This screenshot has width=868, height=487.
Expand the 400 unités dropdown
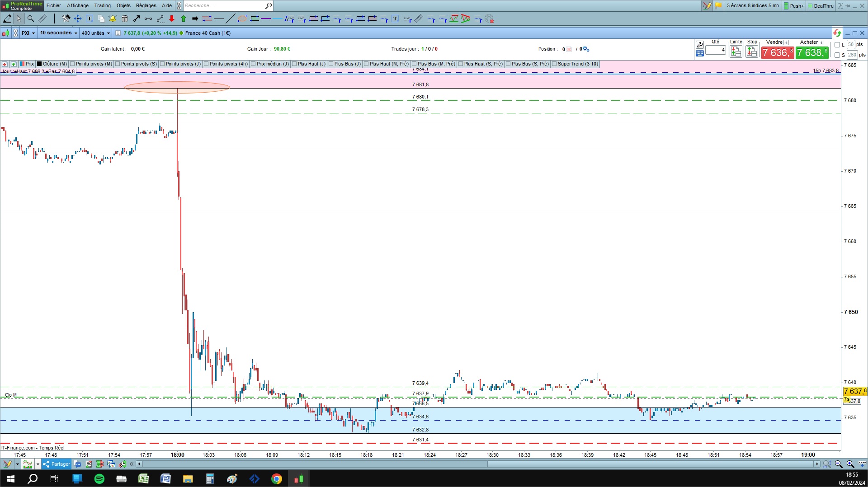click(x=96, y=33)
